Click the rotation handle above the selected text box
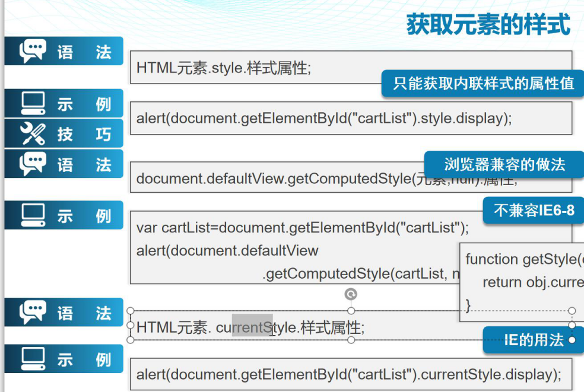 coord(350,293)
